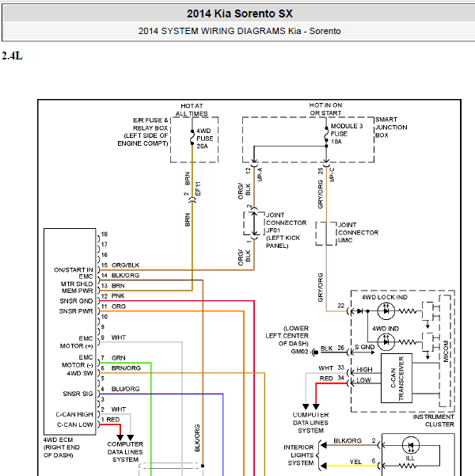475x476 pixels.
Task: Click the 'SNSR PWR' label
Action: (76, 311)
